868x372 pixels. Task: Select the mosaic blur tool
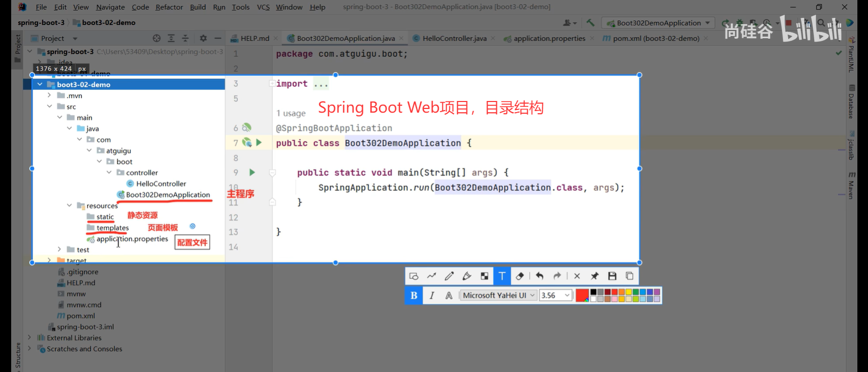(x=484, y=276)
